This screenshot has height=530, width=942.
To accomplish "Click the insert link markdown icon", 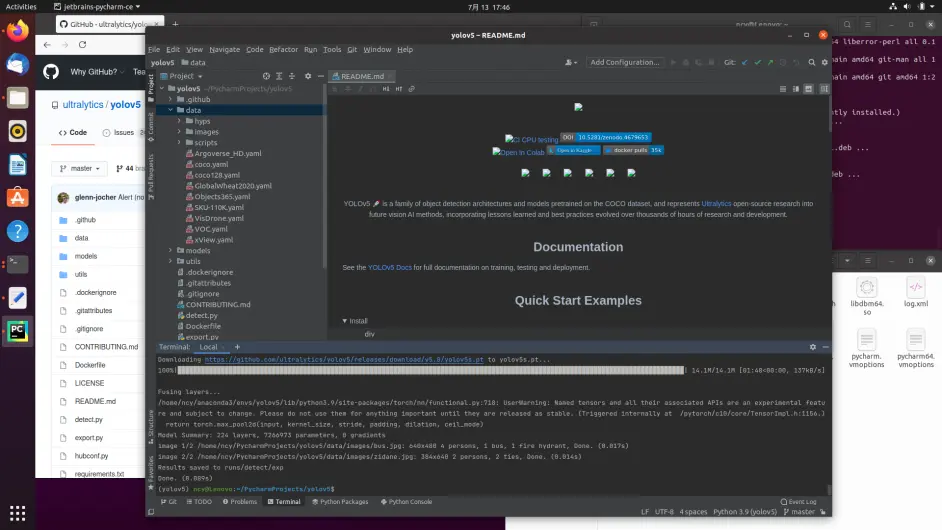I will [412, 89].
